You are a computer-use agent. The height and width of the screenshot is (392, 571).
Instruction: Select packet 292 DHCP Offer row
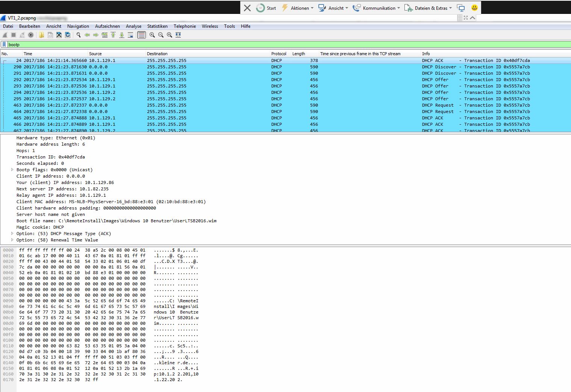point(285,80)
